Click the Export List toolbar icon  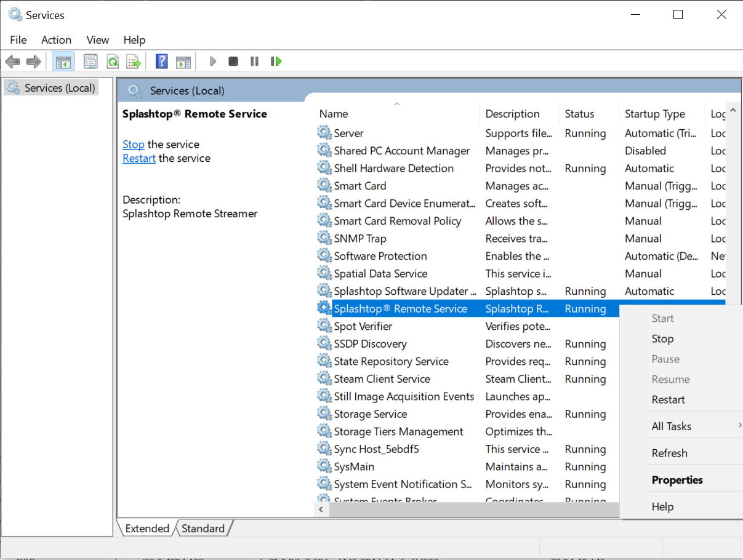click(x=134, y=61)
